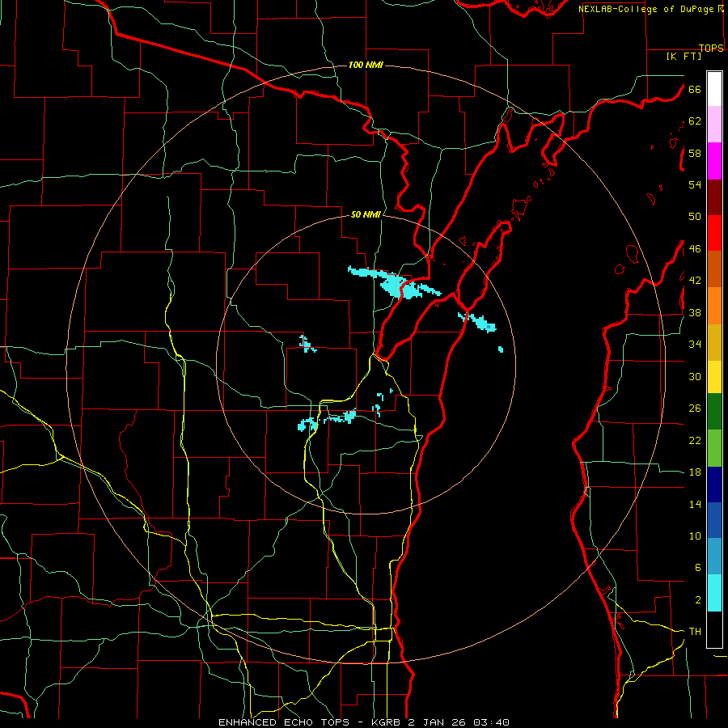Screen dimensions: 728x728
Task: Click the "38" legend value
Action: point(695,312)
